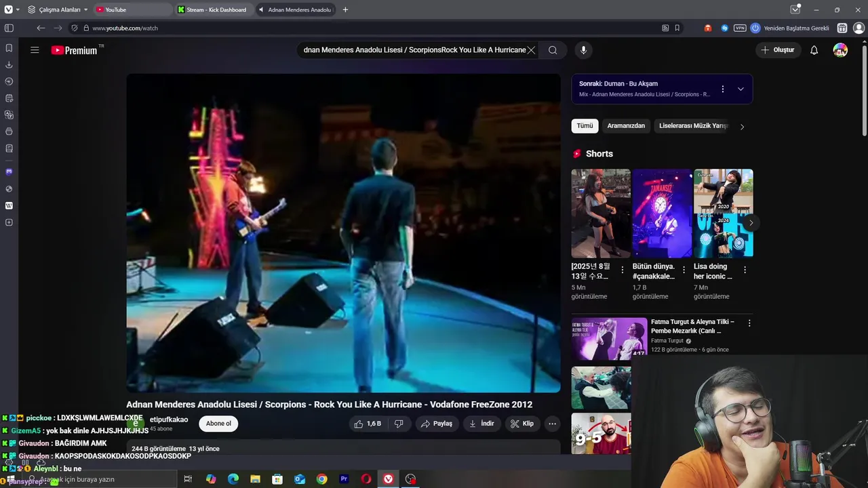Click the Oluştur create button
868x488 pixels.
777,50
